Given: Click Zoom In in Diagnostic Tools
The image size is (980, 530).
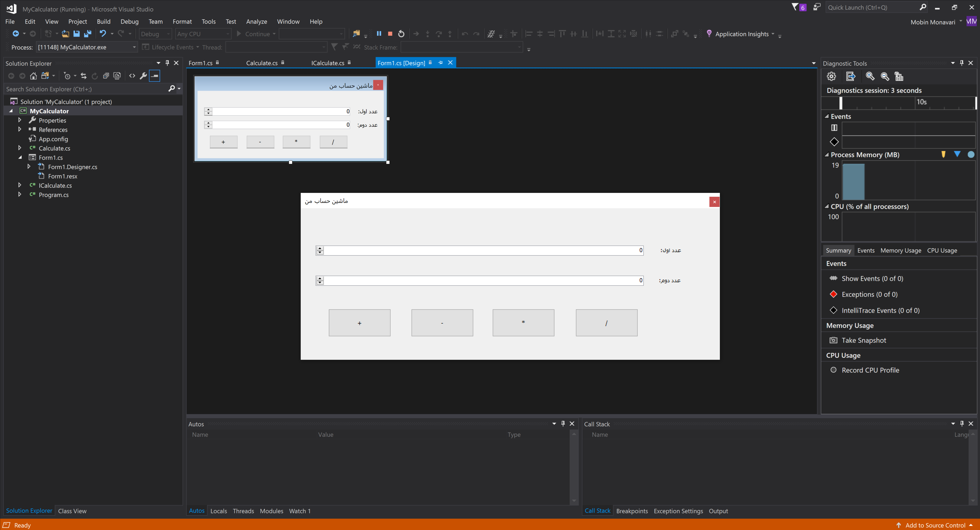Looking at the screenshot, I should (x=870, y=76).
